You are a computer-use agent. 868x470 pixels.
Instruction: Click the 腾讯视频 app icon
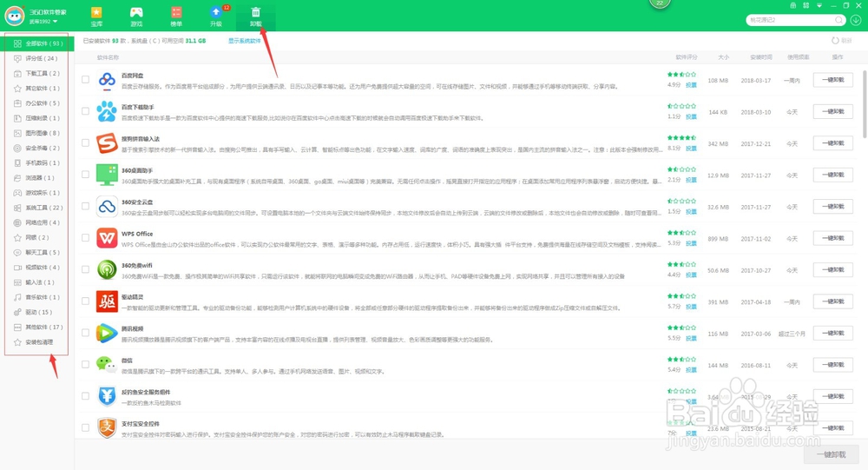(106, 333)
